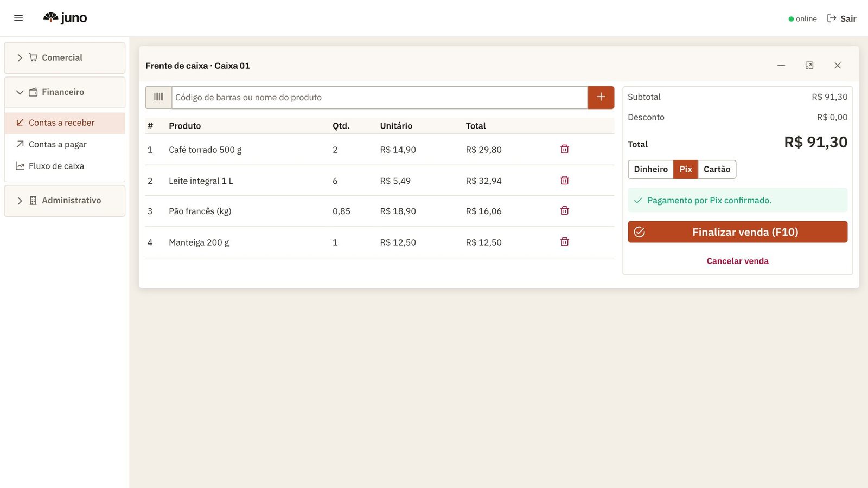868x488 pixels.
Task: Click Cancelar venda link
Action: pyautogui.click(x=738, y=261)
